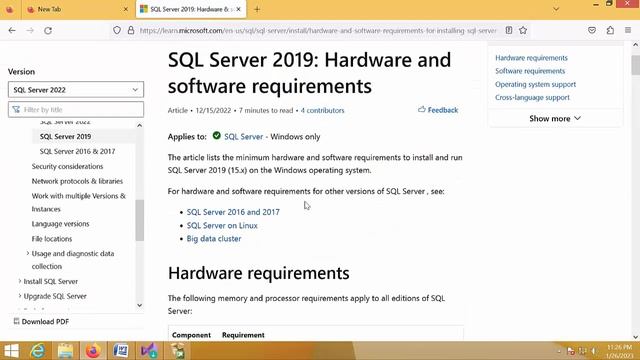The width and height of the screenshot is (640, 360).
Task: Click the sidebar scroll down arrow
Action: coord(140,305)
